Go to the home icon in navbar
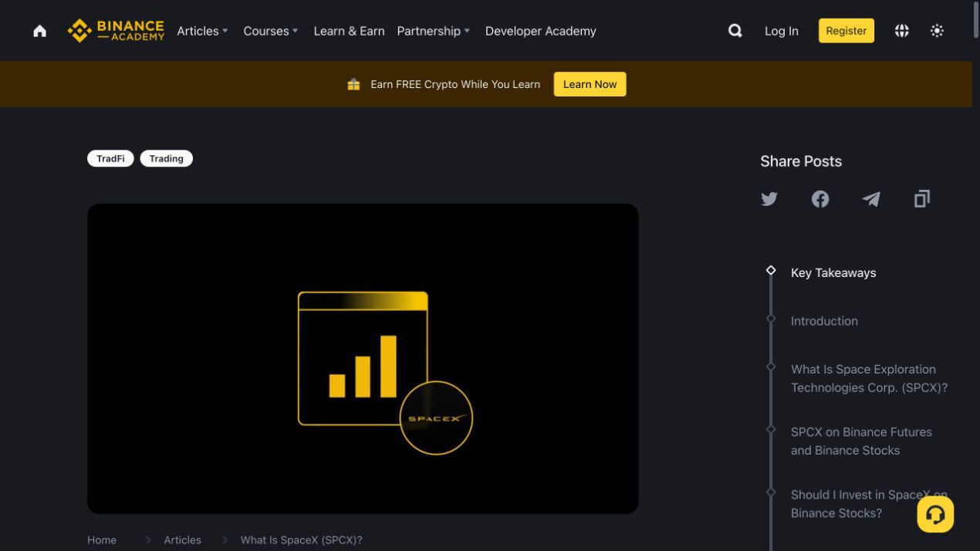Image resolution: width=980 pixels, height=551 pixels. 39,31
